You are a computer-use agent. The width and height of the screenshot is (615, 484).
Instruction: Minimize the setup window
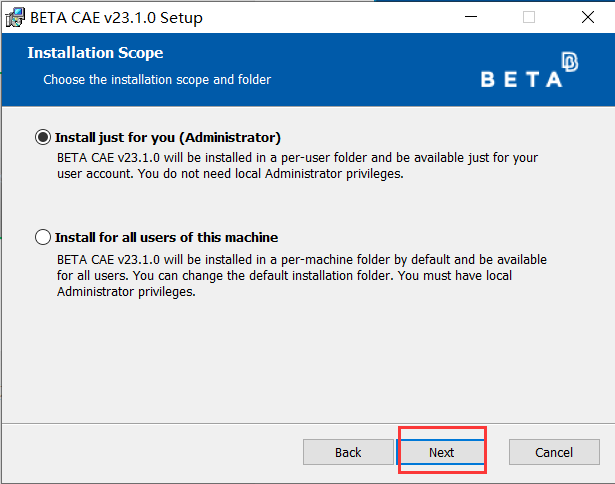(x=471, y=17)
